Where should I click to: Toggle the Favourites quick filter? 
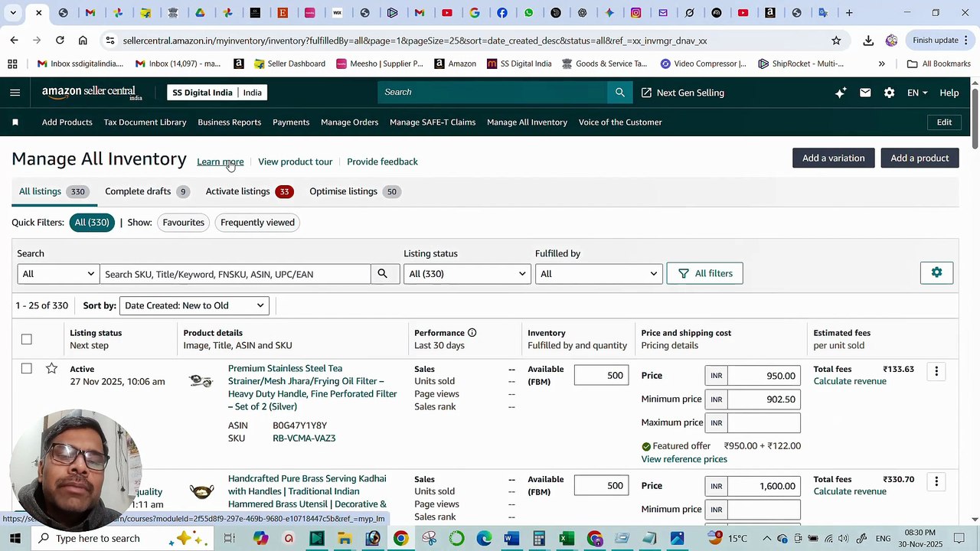183,223
